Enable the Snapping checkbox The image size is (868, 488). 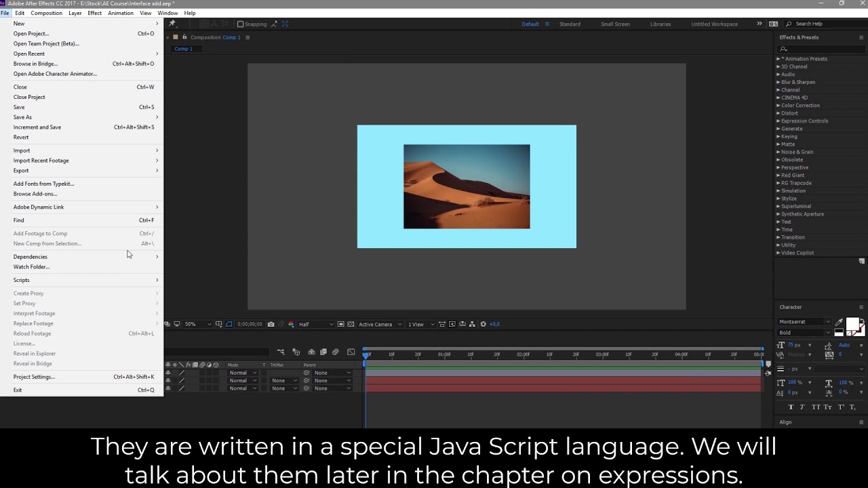point(240,24)
